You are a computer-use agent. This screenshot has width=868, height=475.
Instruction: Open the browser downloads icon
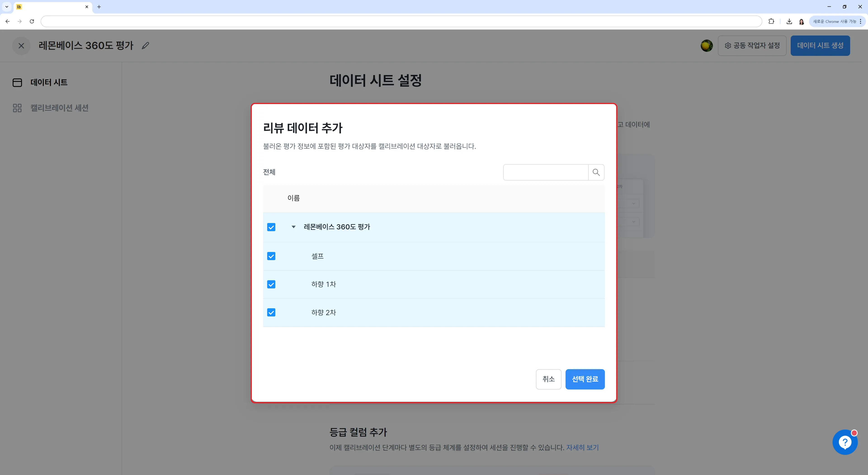click(x=789, y=21)
